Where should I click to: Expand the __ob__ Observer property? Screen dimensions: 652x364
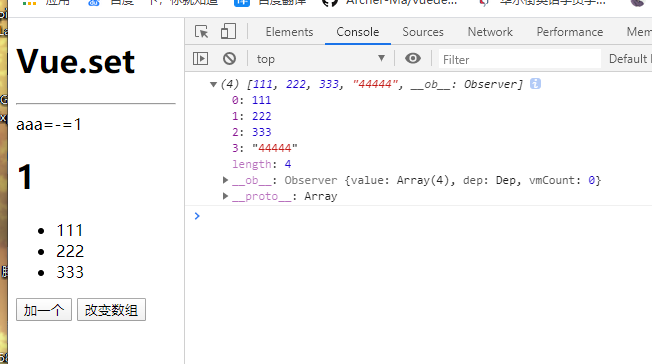click(x=225, y=180)
